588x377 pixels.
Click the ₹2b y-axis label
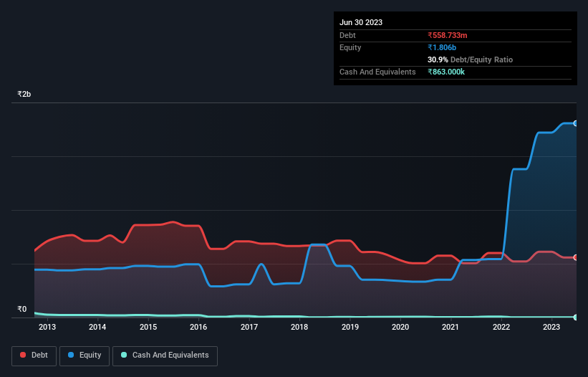click(24, 94)
